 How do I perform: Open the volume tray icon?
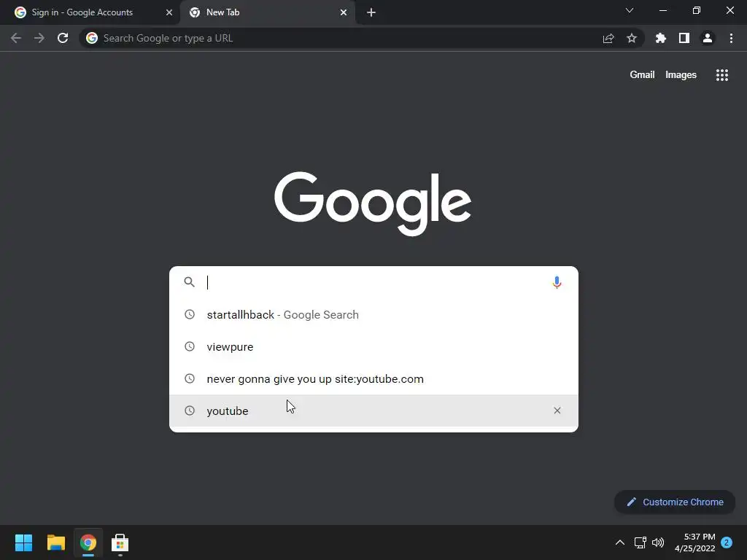658,542
